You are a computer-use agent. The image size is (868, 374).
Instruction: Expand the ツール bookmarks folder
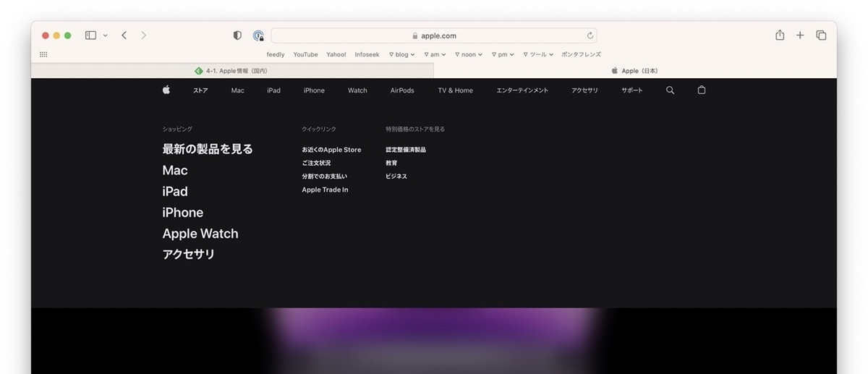(x=538, y=54)
